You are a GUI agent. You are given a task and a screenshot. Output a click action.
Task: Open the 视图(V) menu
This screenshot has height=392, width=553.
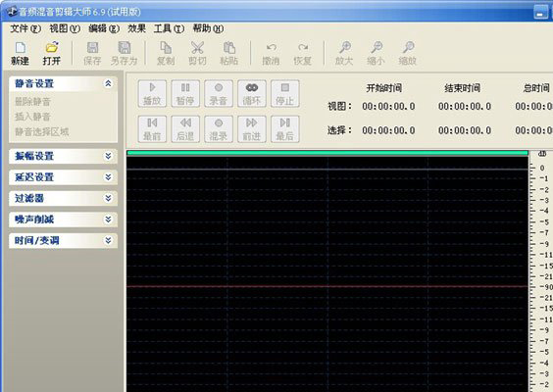pos(65,28)
